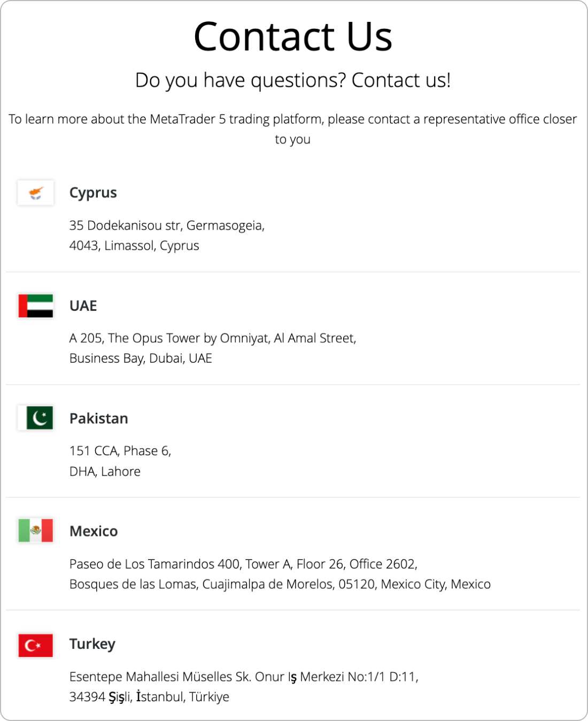
Task: Open the Cyprus office heading
Action: coord(93,193)
